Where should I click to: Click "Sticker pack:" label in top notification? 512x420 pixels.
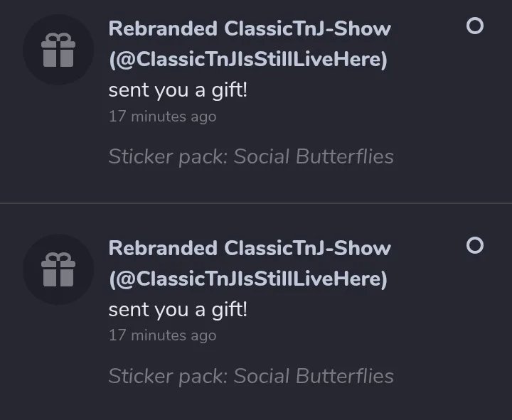[168, 156]
